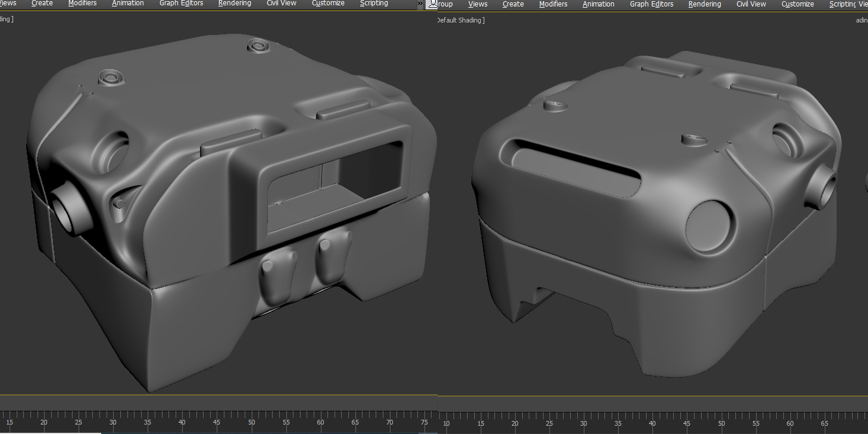Click the Rendering menu in the right instance

704,4
